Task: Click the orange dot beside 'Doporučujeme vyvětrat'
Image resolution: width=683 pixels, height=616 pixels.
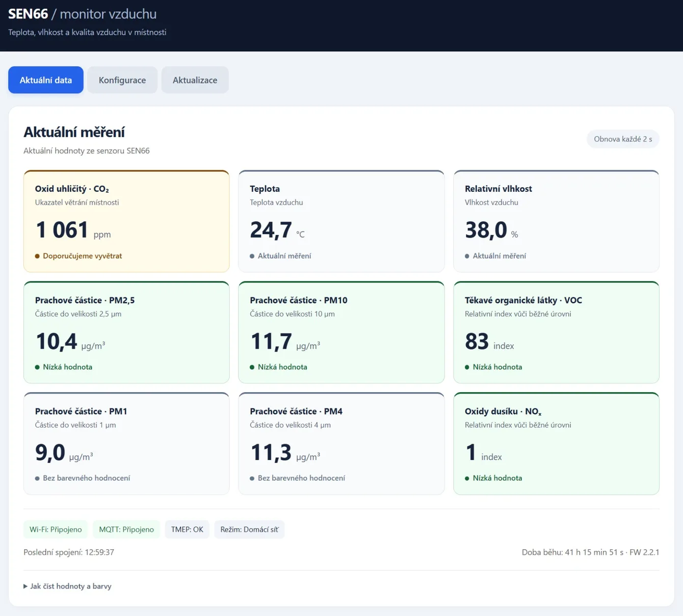Action: [37, 256]
